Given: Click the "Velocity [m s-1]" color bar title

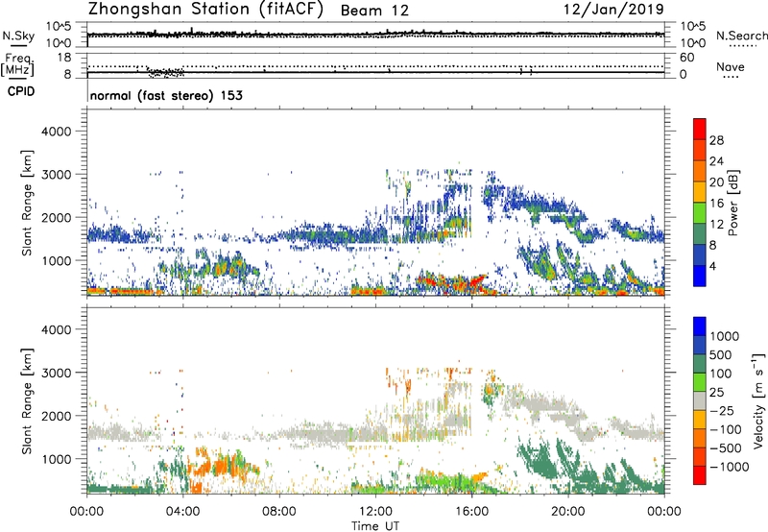Looking at the screenshot, I should click(x=759, y=400).
